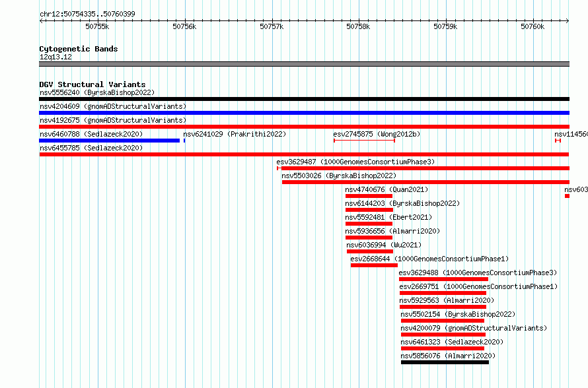This screenshot has height=388, width=588.
Task: Click the 50759k ruler tick label
Action: pos(445,26)
